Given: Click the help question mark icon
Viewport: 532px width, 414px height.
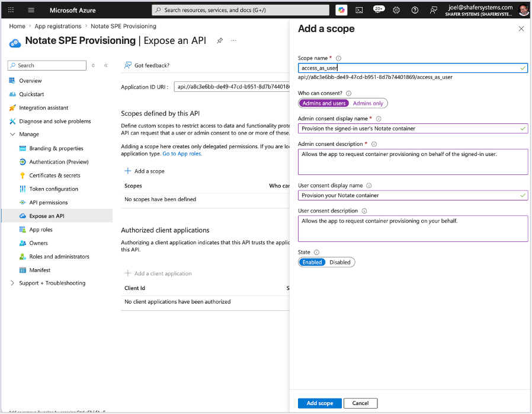Looking at the screenshot, I should 415,10.
